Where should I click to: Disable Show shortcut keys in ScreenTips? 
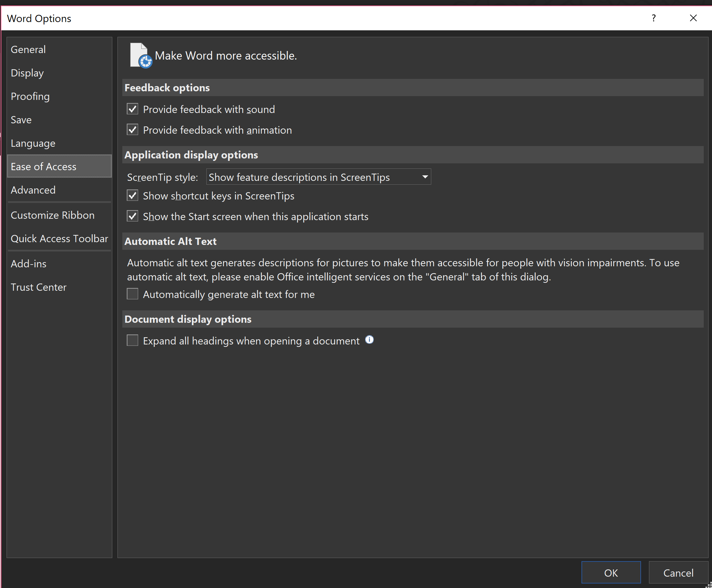coord(133,196)
